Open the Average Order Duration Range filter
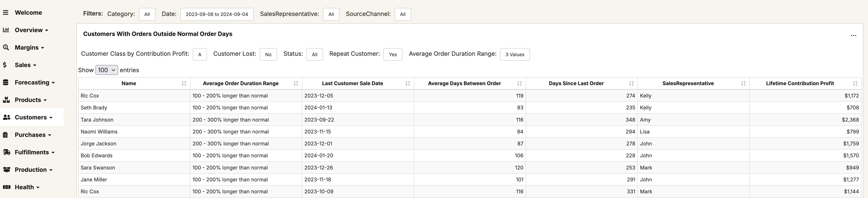 pyautogui.click(x=514, y=55)
